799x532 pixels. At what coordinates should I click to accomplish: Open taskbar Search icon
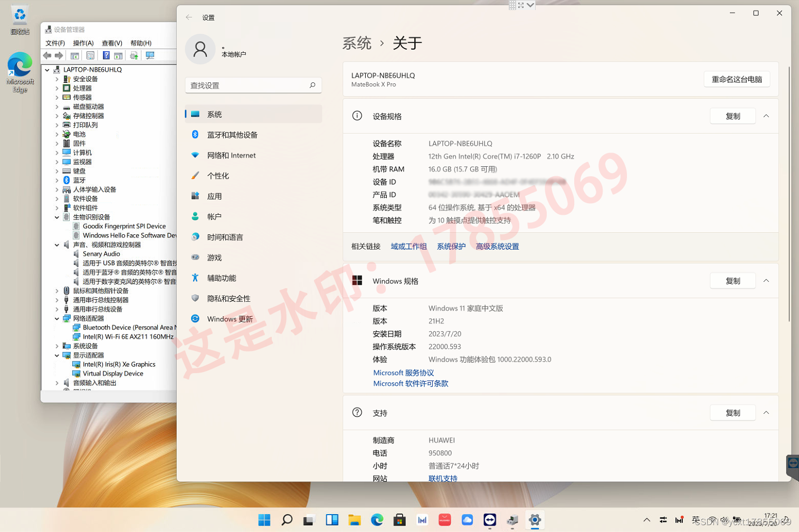(287, 520)
